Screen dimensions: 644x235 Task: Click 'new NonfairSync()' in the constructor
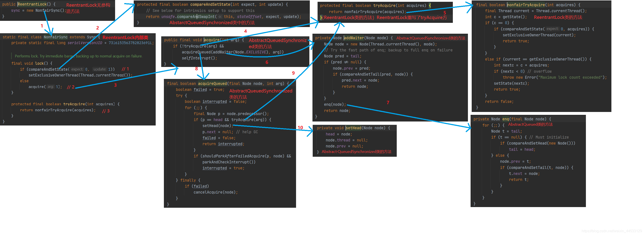[45, 10]
